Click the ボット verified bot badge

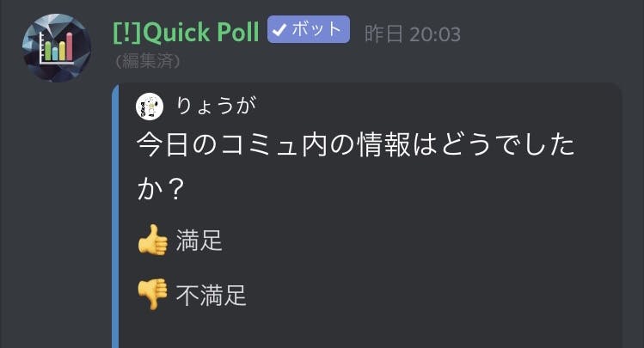pyautogui.click(x=309, y=29)
